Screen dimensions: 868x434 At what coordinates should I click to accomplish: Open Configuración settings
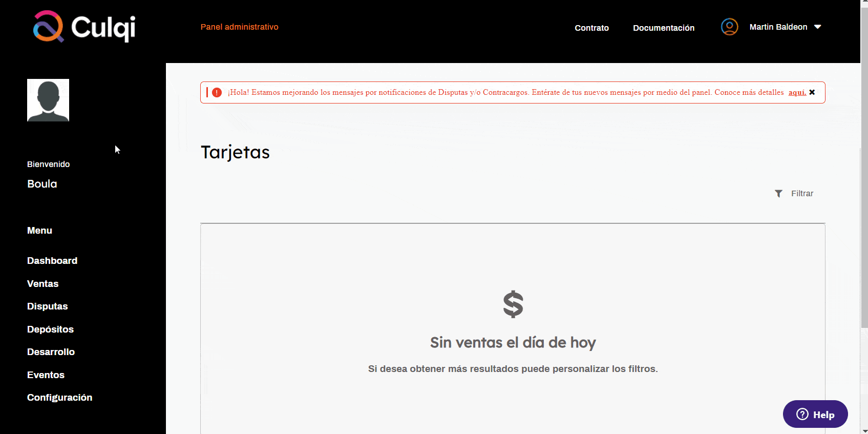59,398
